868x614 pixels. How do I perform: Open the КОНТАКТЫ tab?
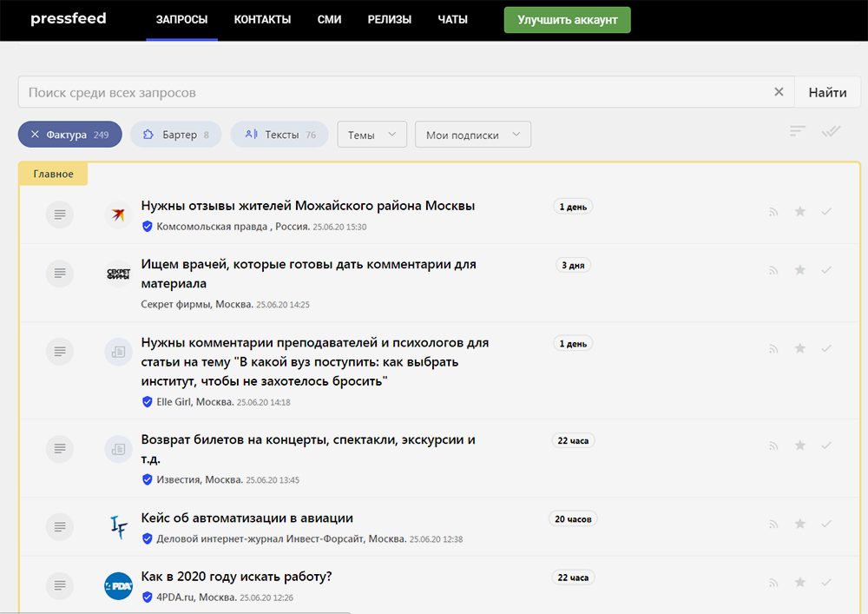[262, 19]
